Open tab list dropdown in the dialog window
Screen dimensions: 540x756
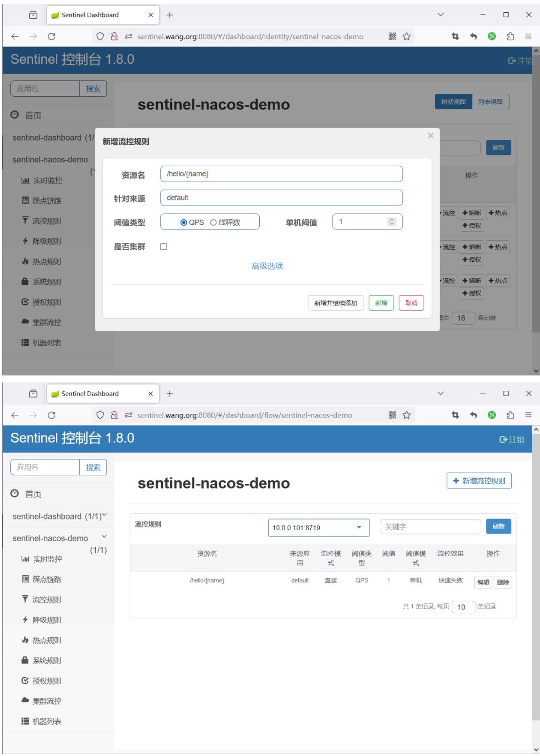point(440,15)
